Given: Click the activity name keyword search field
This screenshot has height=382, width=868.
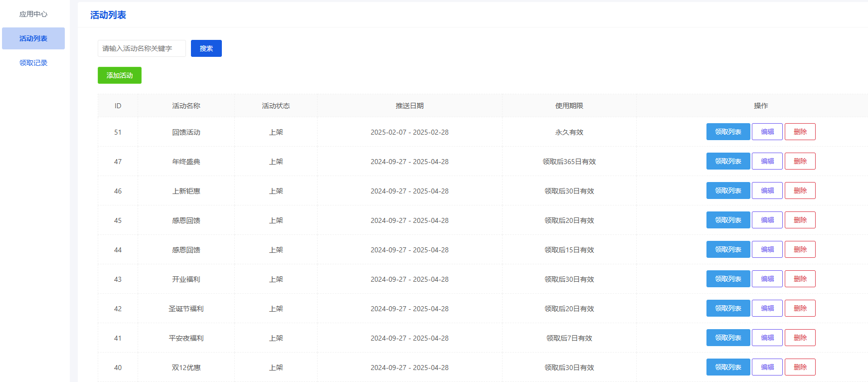Looking at the screenshot, I should (x=142, y=48).
